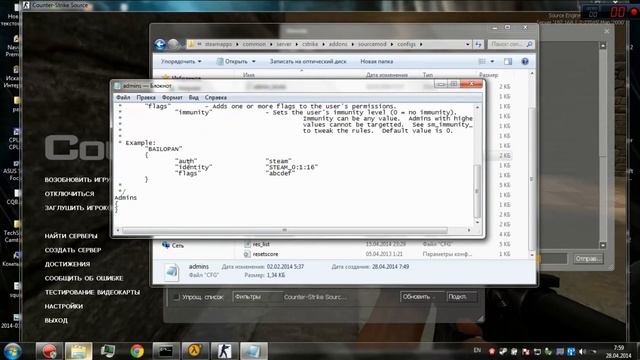Screen dimensions: 640x360
Task: Open the Вид menu in Notepad
Action: click(x=193, y=98)
